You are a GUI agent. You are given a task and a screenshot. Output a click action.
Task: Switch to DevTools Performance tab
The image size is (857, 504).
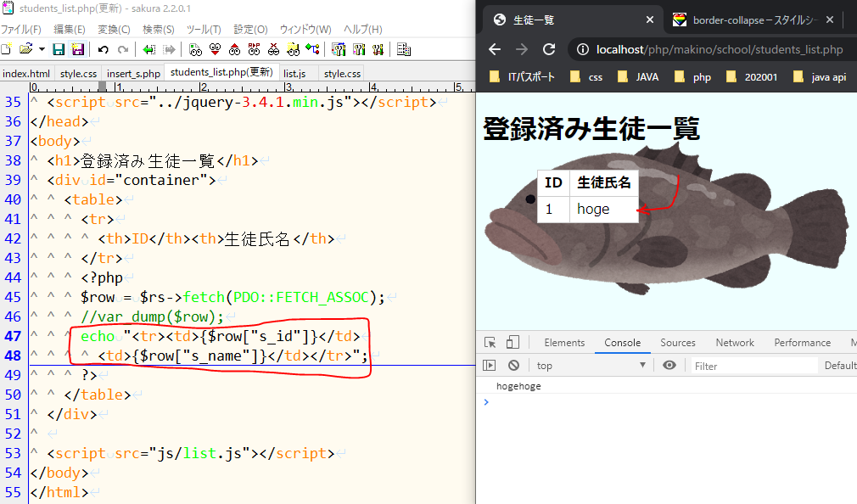[803, 343]
